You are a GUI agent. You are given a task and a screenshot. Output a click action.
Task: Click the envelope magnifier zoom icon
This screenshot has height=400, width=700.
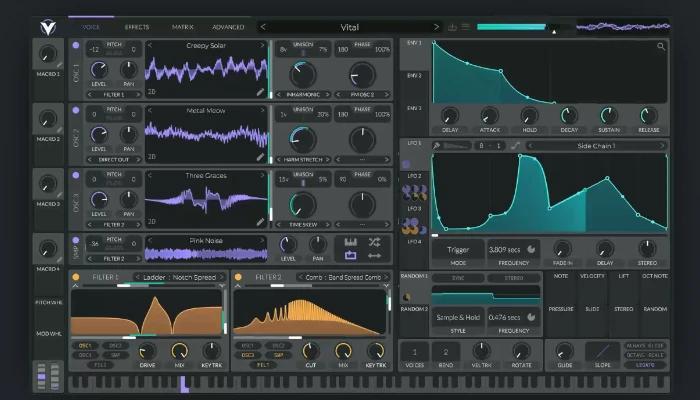click(661, 46)
